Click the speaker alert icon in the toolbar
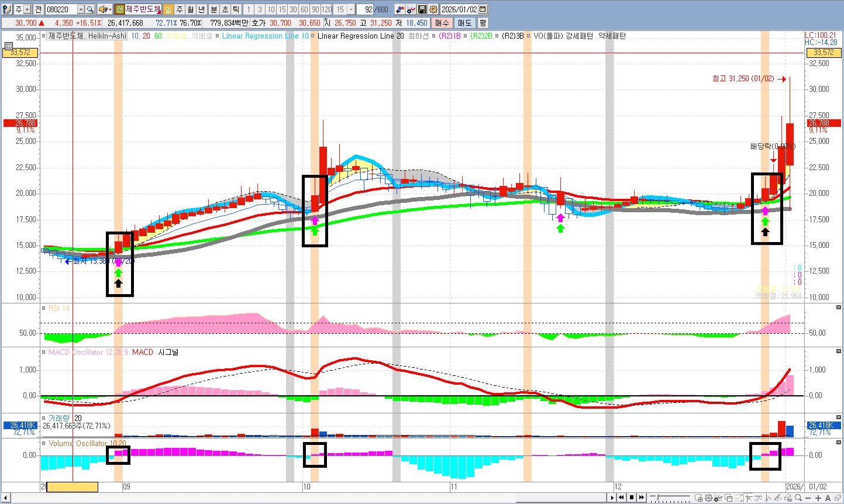Screen dimensions: 844x504 [x=101, y=9]
